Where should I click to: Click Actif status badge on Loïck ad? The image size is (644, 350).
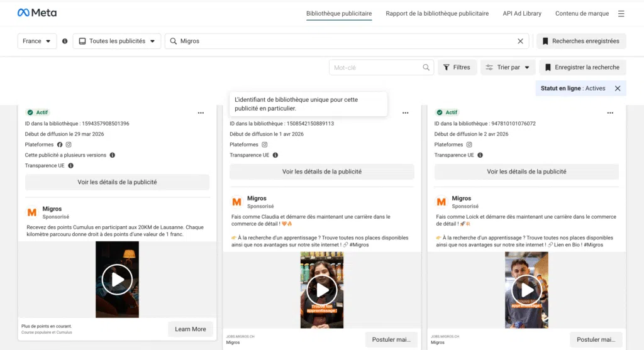pos(447,112)
